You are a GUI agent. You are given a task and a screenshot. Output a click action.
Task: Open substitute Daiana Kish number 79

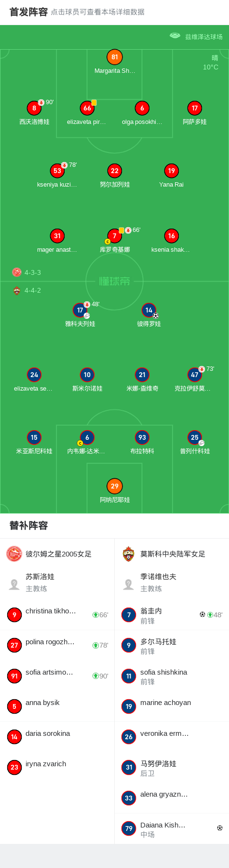[172, 829]
